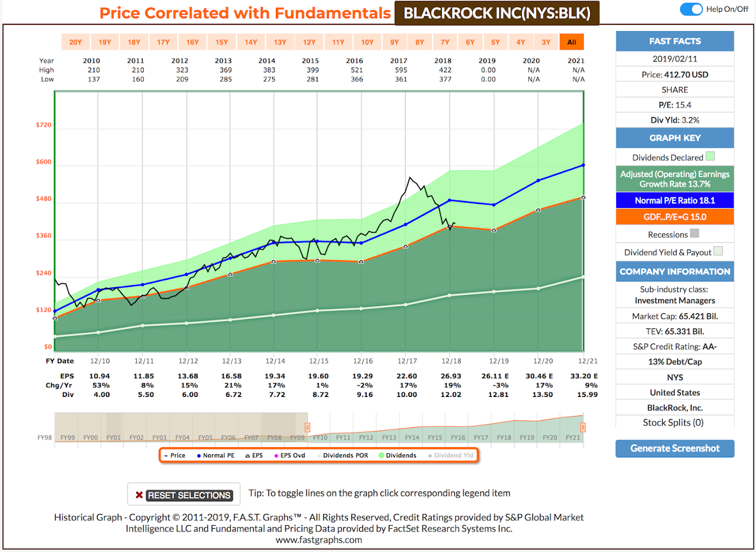Screen dimensions: 756x552
Task: Click the www.fastgraphs.com footer text
Action: 319,540
